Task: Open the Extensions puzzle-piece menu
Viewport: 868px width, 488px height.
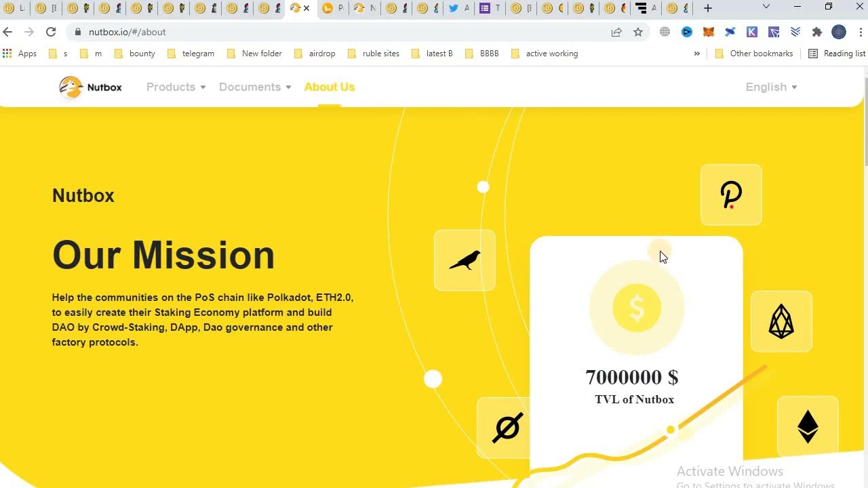Action: (x=817, y=32)
